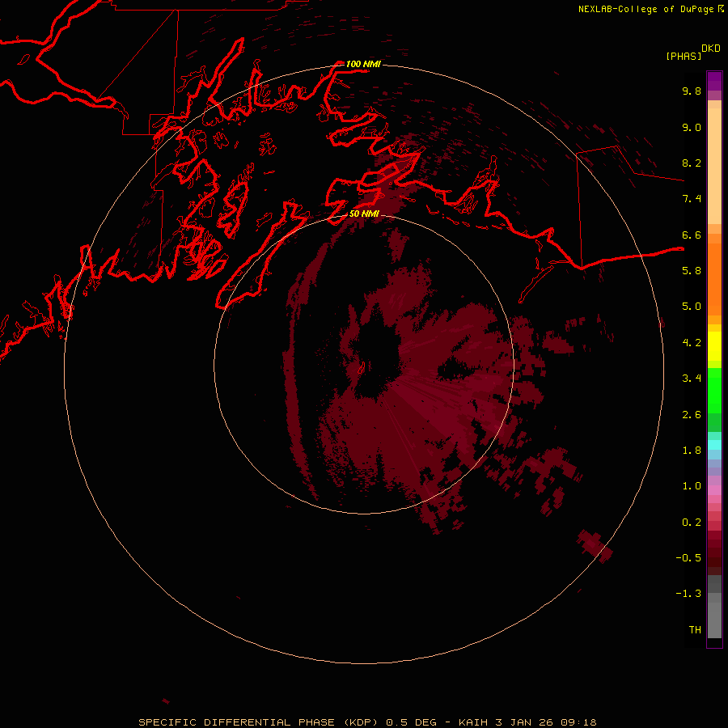Screen dimensions: 728x728
Task: Click the DKD product label
Action: tap(711, 48)
